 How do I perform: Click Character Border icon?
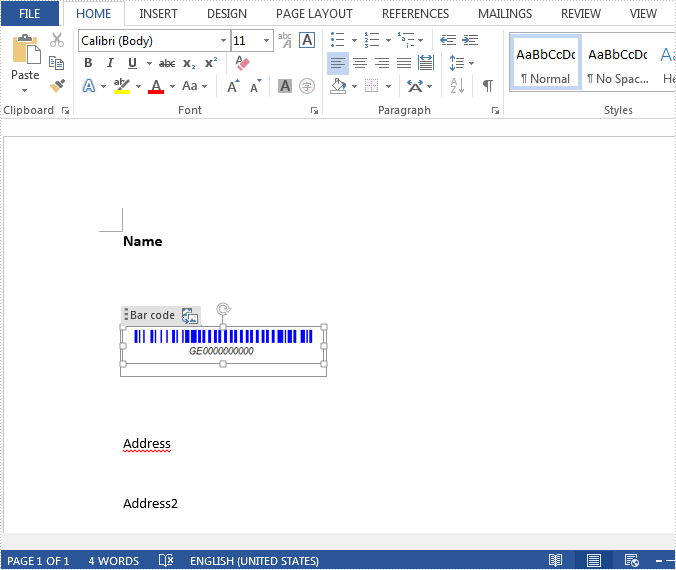(x=307, y=40)
